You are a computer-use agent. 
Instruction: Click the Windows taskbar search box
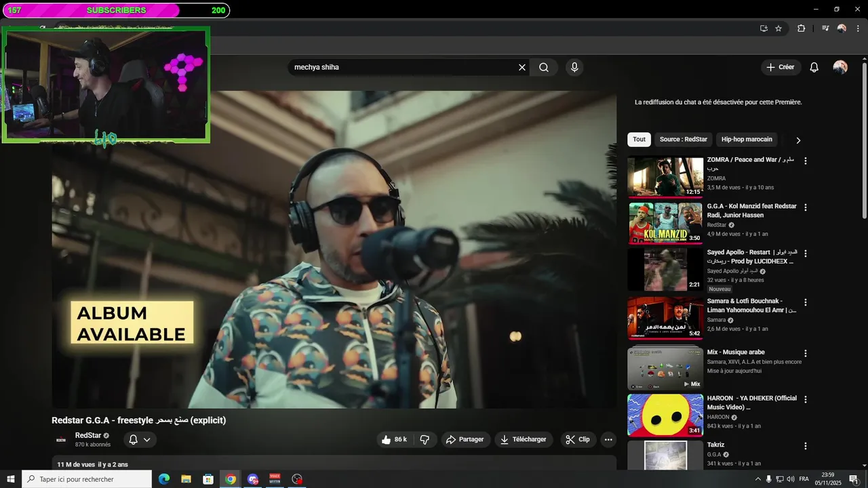click(87, 479)
